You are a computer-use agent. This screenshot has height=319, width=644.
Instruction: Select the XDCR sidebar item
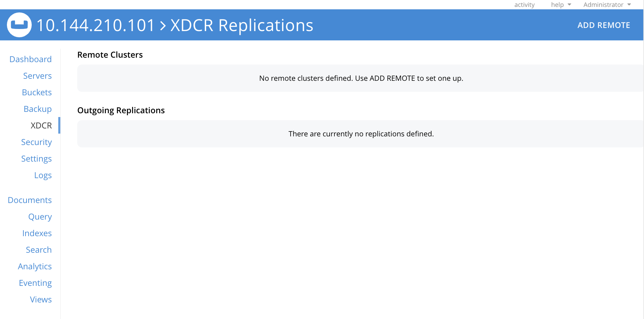pos(41,125)
